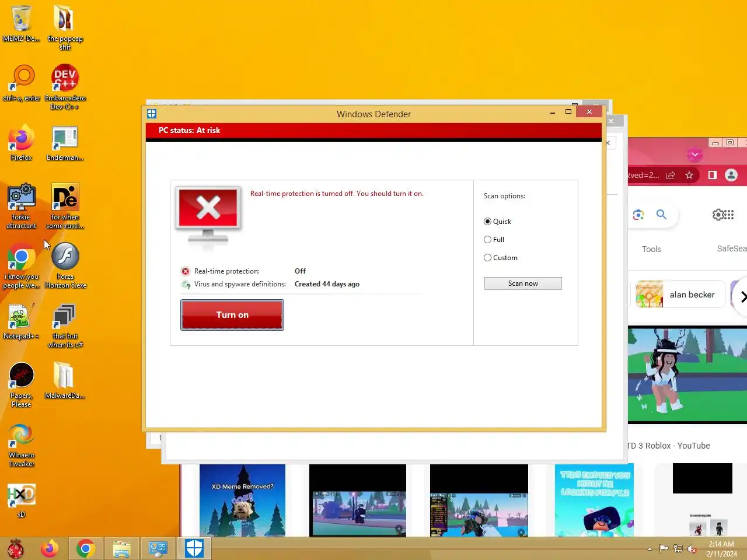Screen dimensions: 747x560
Task: Open 'the popcap shit' folder icon
Action: tap(65, 27)
